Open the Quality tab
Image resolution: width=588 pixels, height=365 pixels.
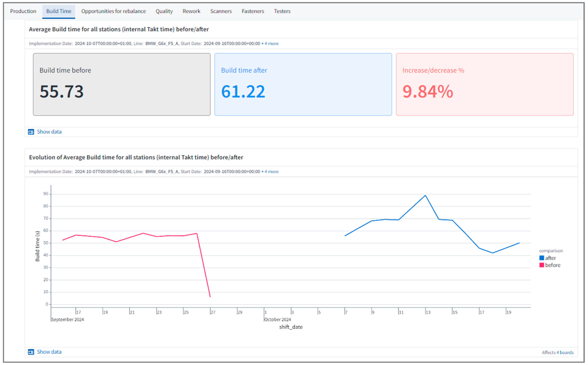(x=164, y=11)
